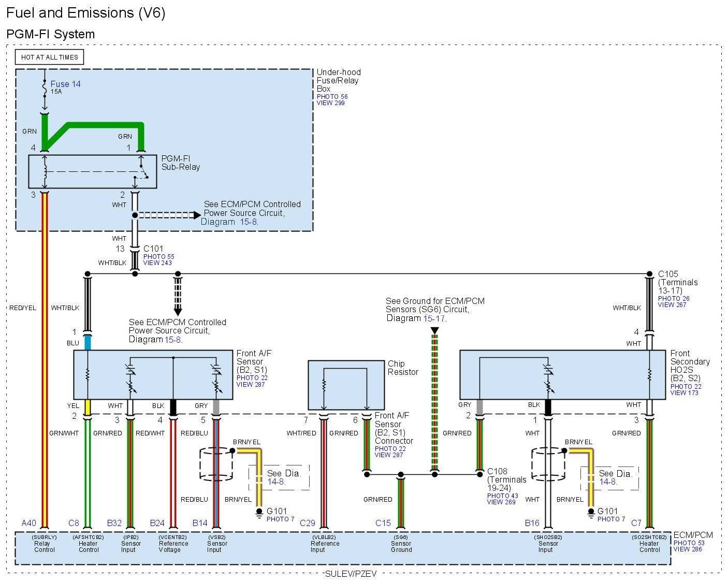Viewport: 728px width, 583px height.
Task: Click the blue BLU wire segment at terminal 1
Action: tap(88, 343)
